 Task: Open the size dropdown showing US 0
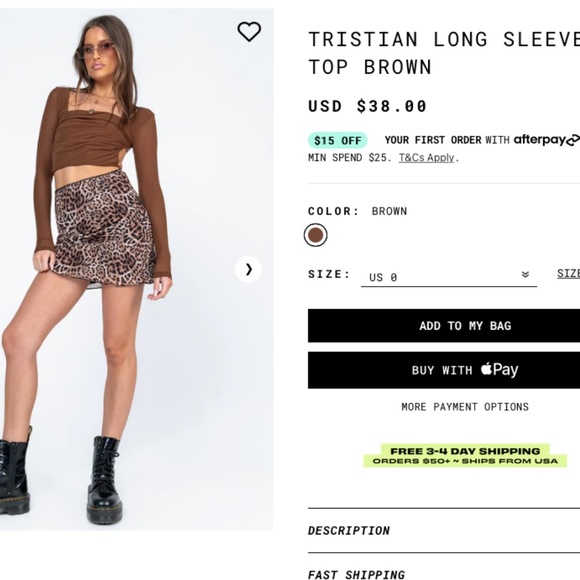coord(449,277)
